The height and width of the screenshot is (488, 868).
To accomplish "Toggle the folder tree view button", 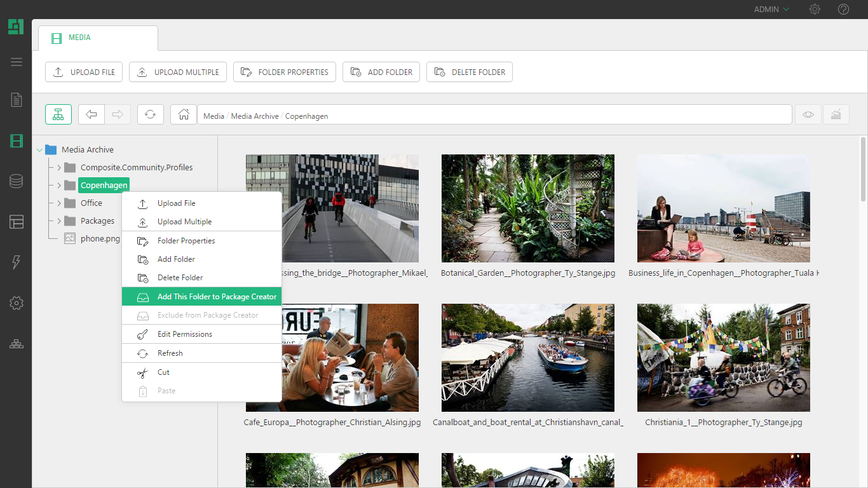I will coord(58,114).
